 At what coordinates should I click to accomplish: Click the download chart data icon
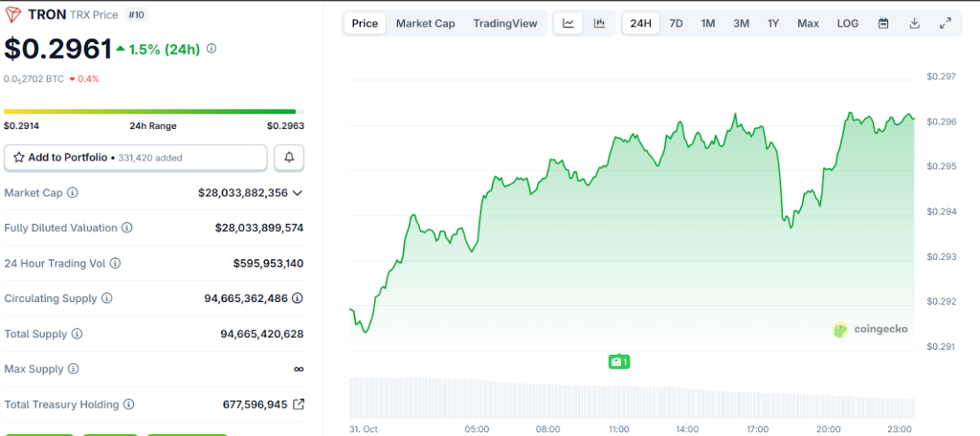914,23
